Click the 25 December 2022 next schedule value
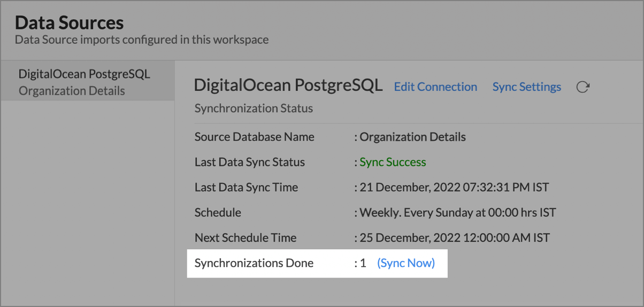This screenshot has width=644, height=307. [454, 237]
